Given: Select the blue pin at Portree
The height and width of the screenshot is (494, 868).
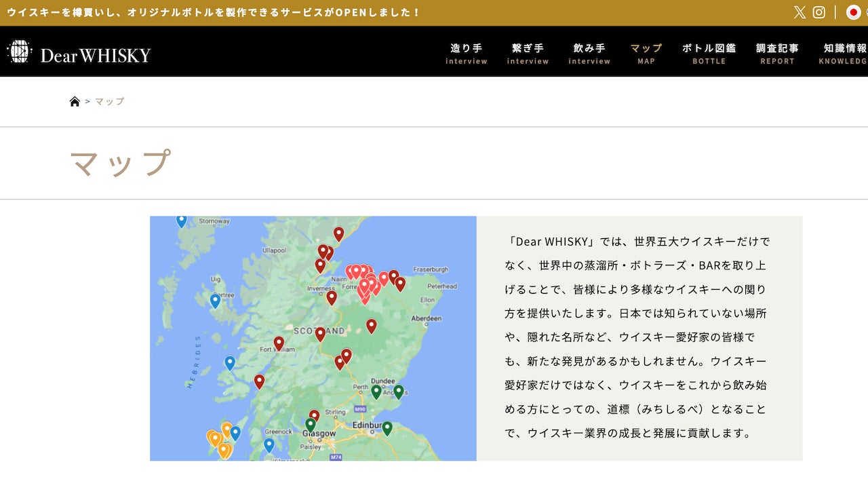Looking at the screenshot, I should [x=215, y=301].
